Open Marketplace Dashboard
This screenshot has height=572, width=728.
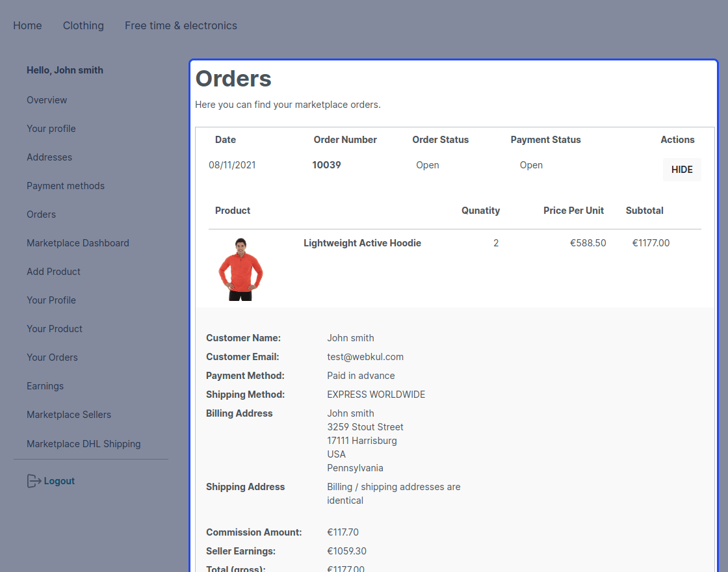(x=77, y=243)
